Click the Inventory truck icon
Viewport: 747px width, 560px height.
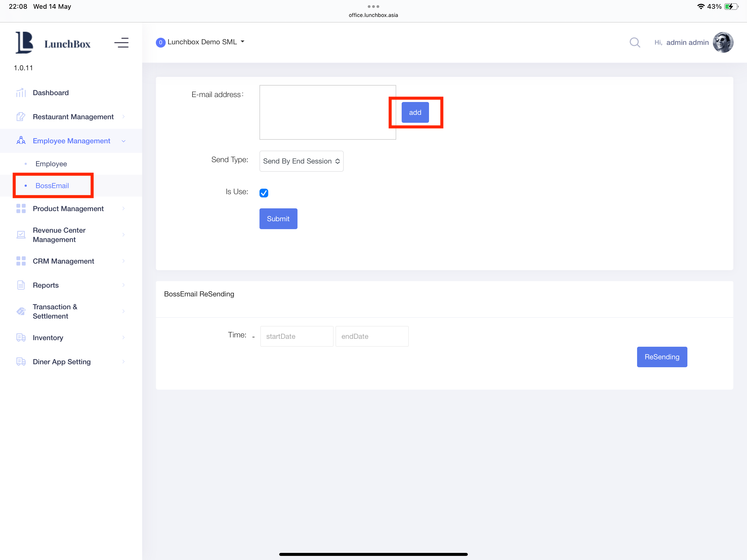point(21,337)
